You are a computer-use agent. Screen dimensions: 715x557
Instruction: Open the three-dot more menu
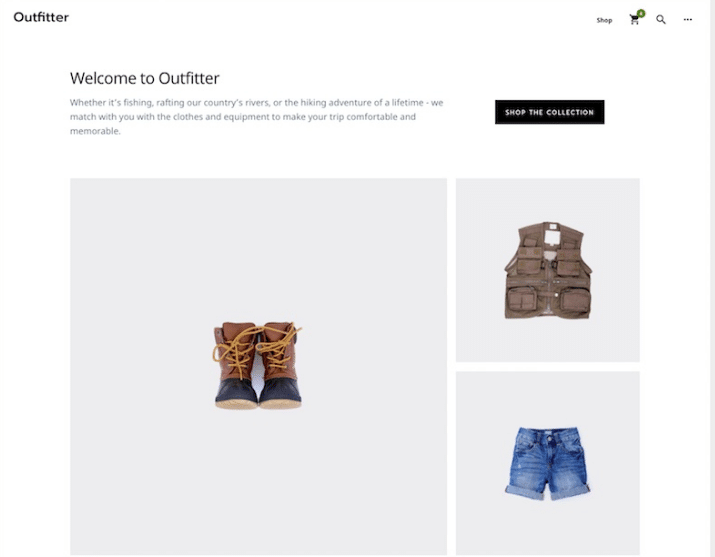(x=688, y=20)
